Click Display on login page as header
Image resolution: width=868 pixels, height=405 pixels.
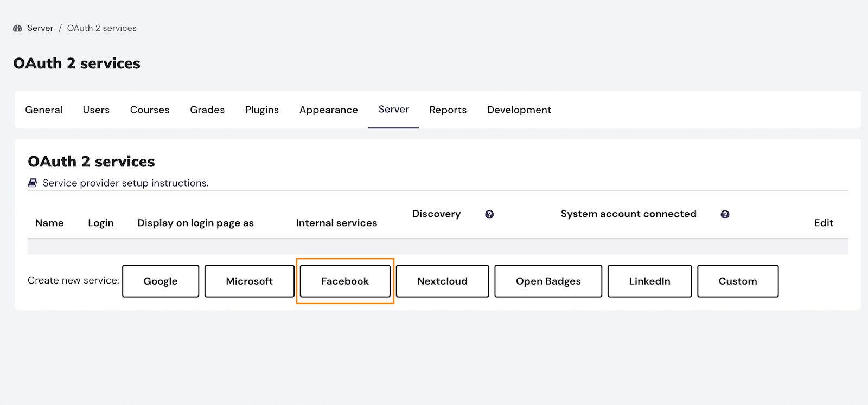tap(196, 223)
